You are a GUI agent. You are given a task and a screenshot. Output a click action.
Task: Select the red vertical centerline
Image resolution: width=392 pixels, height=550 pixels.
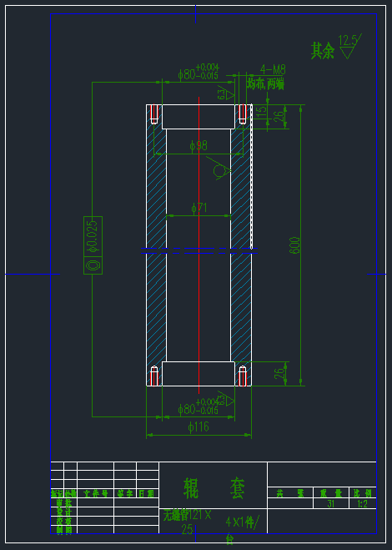click(x=199, y=245)
